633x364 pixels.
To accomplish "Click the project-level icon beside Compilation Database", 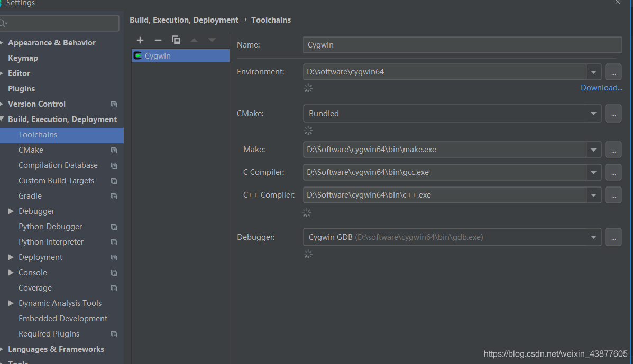I will 114,165.
